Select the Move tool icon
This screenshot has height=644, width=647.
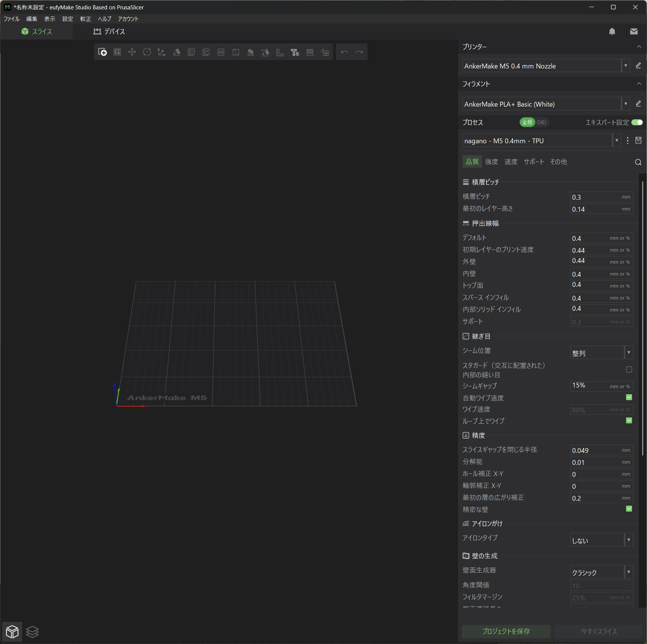(x=132, y=52)
